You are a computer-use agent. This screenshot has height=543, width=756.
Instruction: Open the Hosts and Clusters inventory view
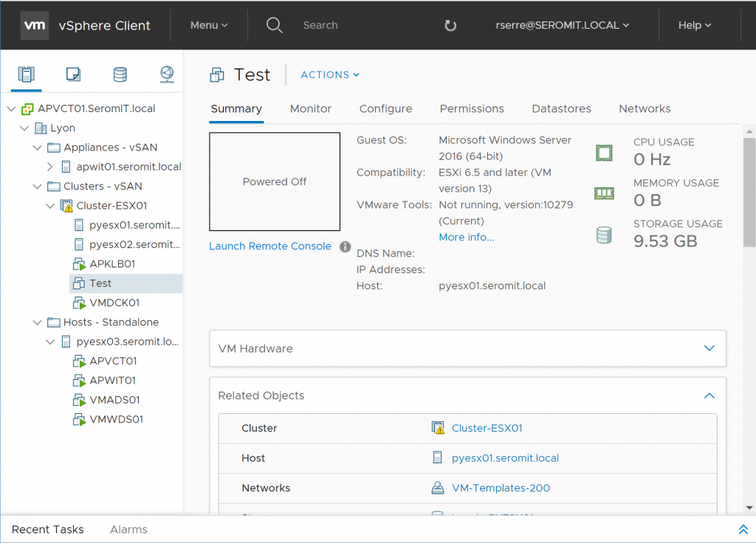(27, 74)
